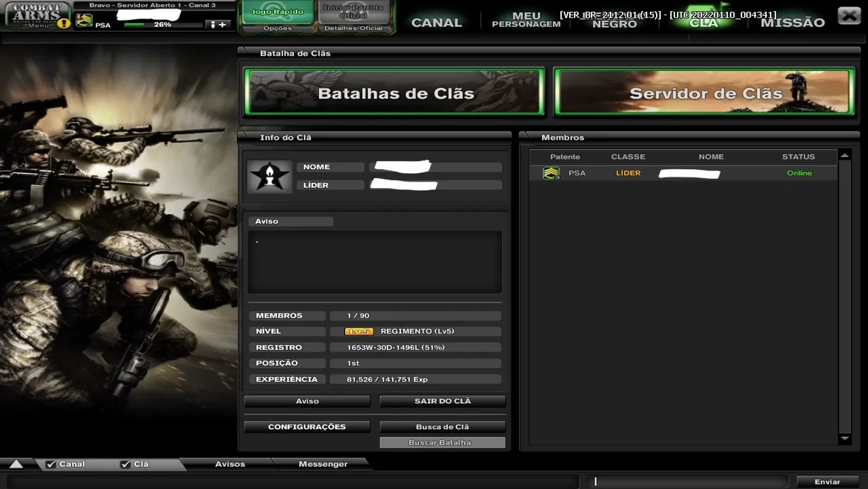Image resolution: width=868 pixels, height=489 pixels.
Task: Click the Busca de Clã button
Action: click(x=442, y=427)
